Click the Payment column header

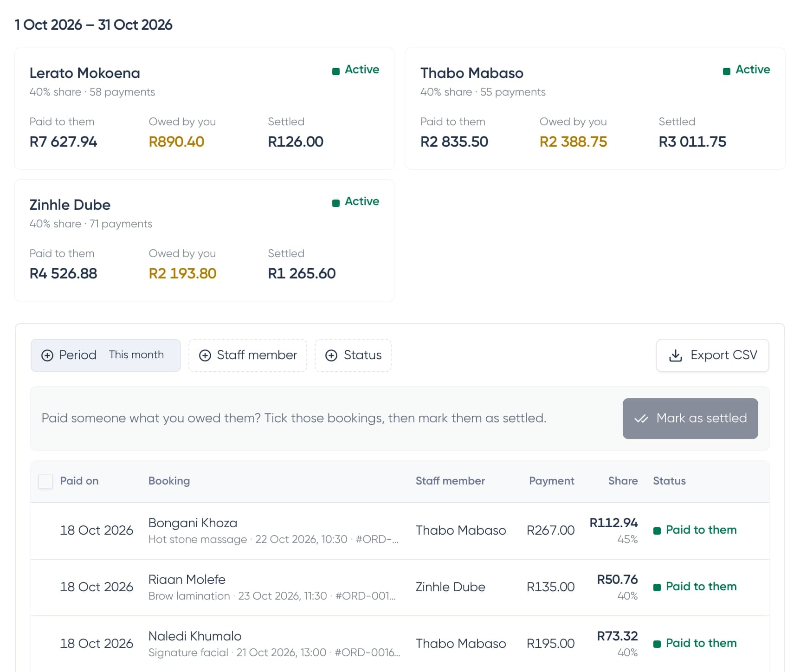tap(552, 481)
